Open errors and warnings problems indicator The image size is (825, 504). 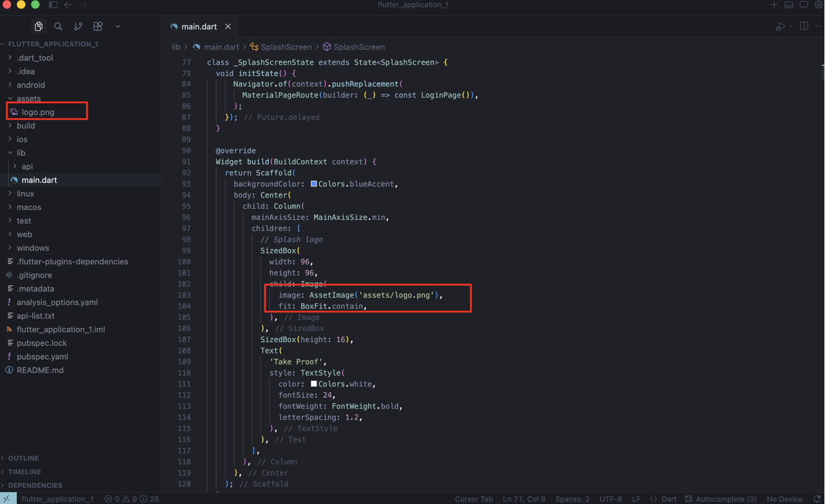coord(132,499)
